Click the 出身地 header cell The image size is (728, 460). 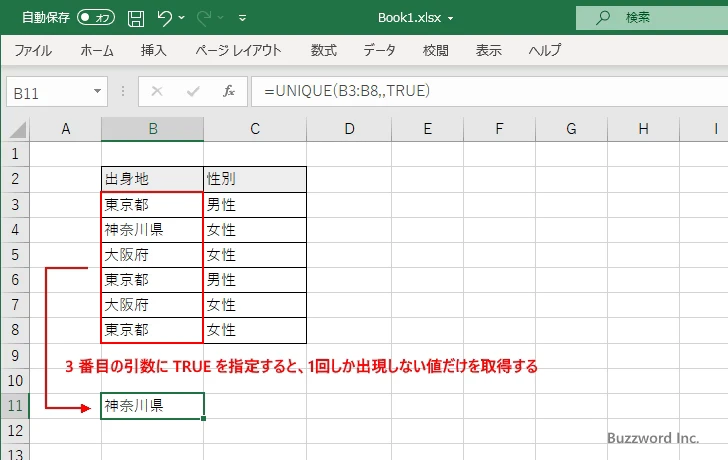152,179
